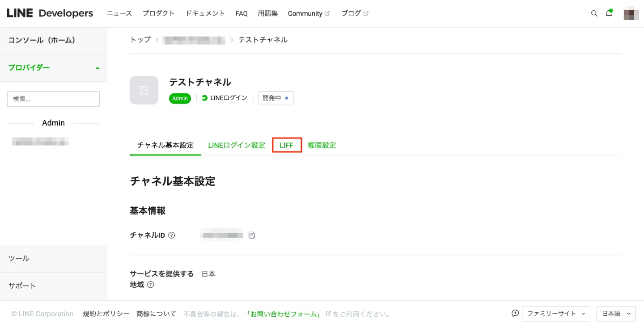Viewport: 644px width, 327px height.
Task: Click the LINEログイン green icon
Action: 205,98
